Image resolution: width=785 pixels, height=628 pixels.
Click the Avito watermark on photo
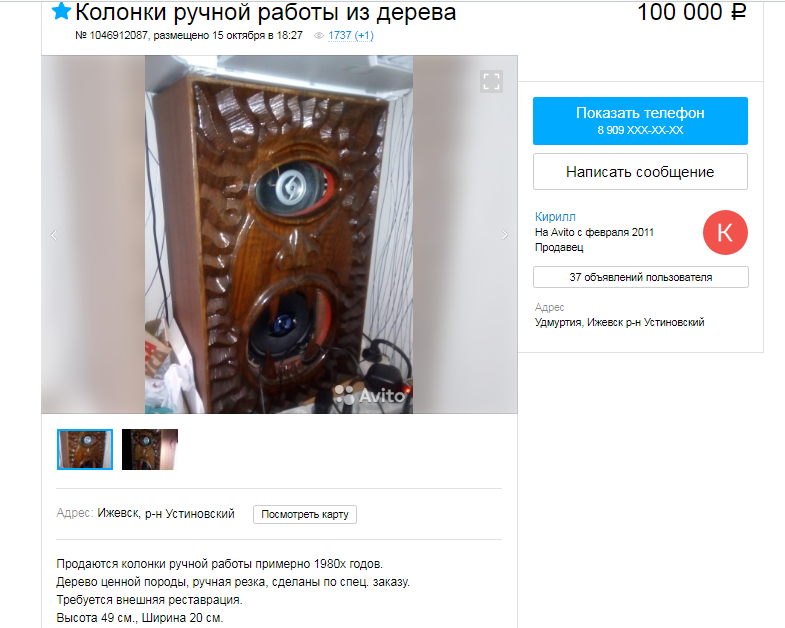coord(370,396)
